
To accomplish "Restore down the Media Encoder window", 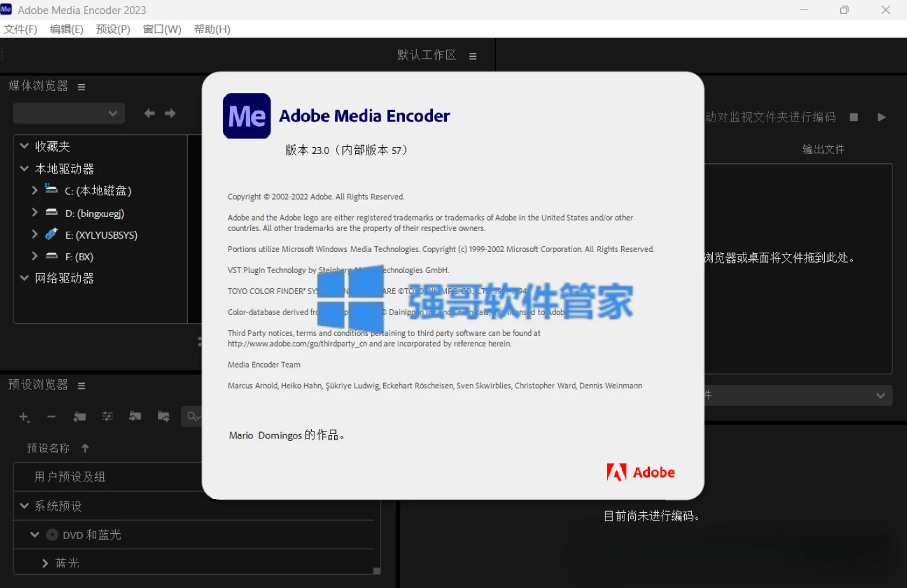I will [845, 10].
